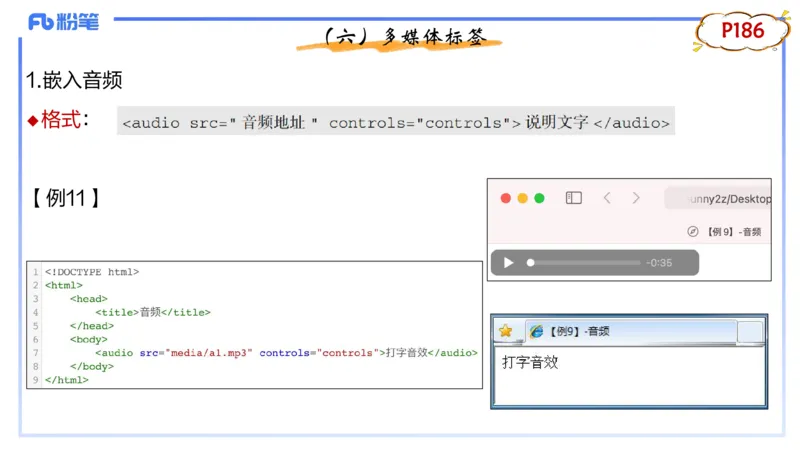Open a new blank tab in IE
This screenshot has height=450, width=800.
click(749, 332)
